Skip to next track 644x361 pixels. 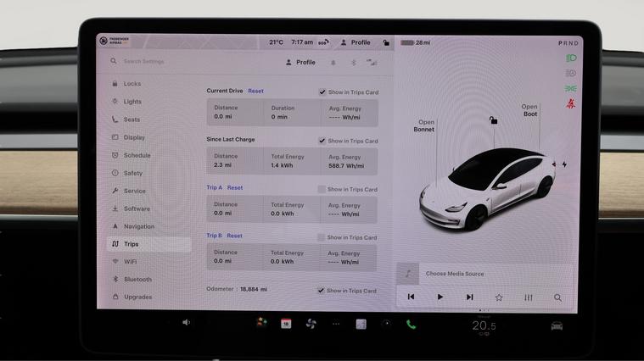pos(469,297)
